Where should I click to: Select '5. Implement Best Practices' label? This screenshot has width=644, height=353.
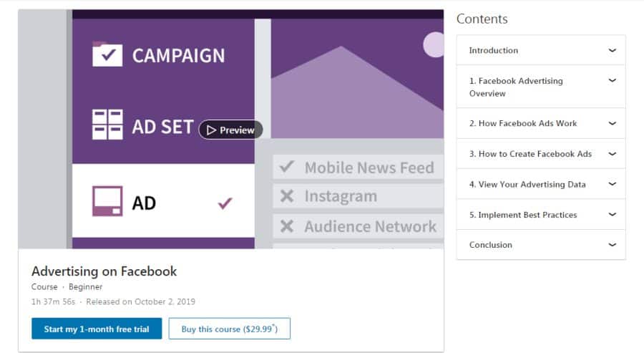(x=523, y=215)
